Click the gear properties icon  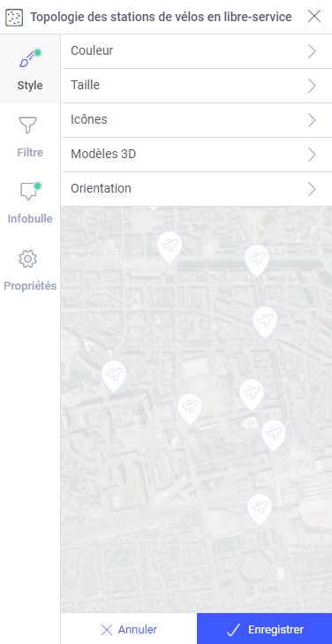pyautogui.click(x=28, y=259)
